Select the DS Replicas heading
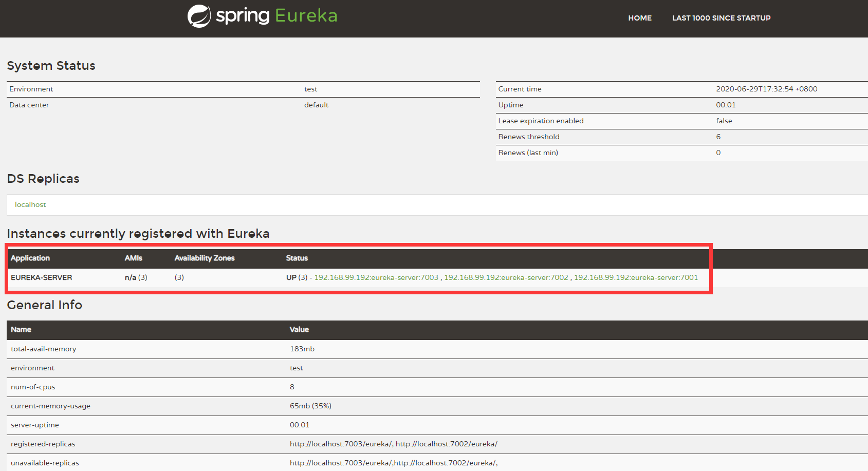 point(43,179)
